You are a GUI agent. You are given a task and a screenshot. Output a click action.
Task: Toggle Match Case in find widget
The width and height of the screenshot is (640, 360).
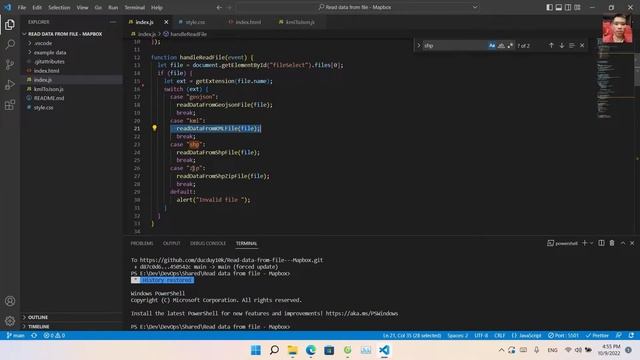click(492, 45)
